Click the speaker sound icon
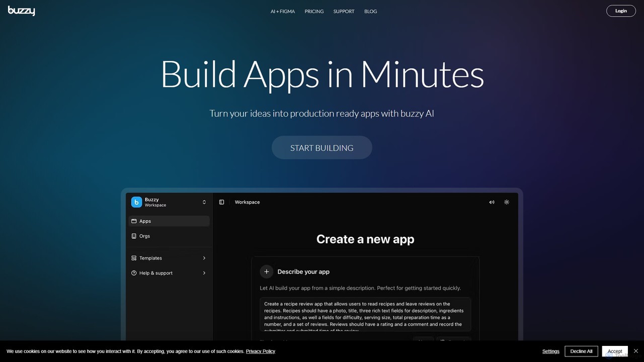Image resolution: width=644 pixels, height=362 pixels. 492,202
